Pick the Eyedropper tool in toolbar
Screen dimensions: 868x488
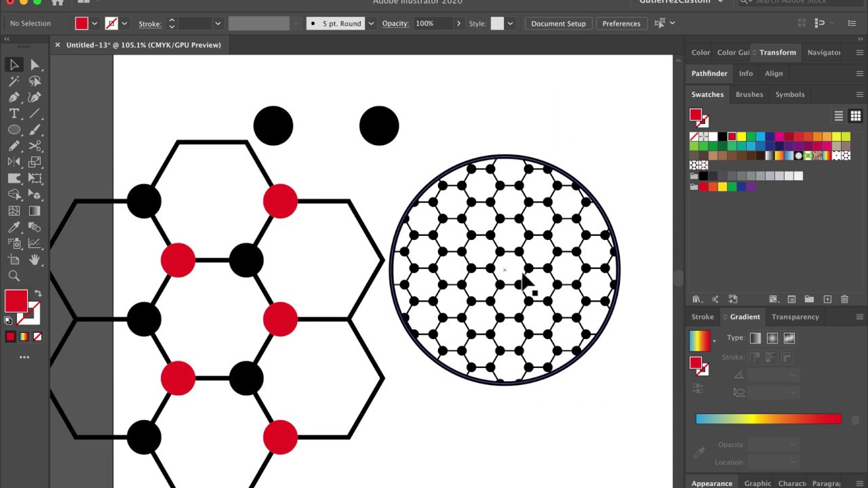point(14,227)
